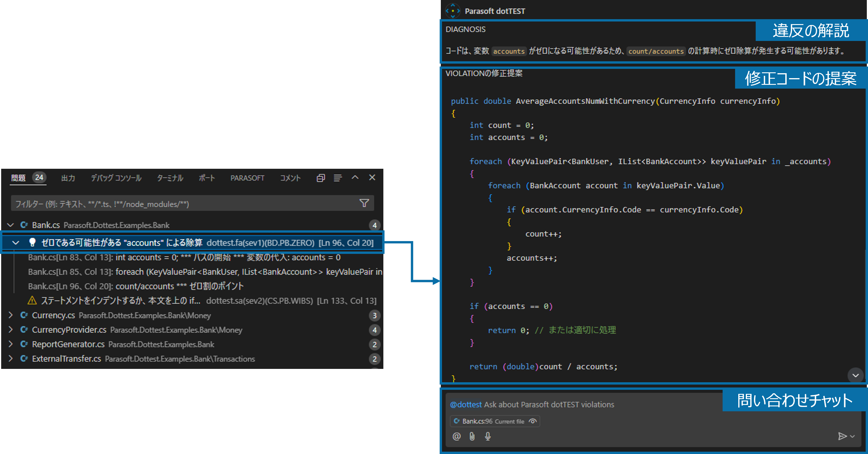Open the ターミナル tab
This screenshot has width=868, height=454.
(170, 178)
